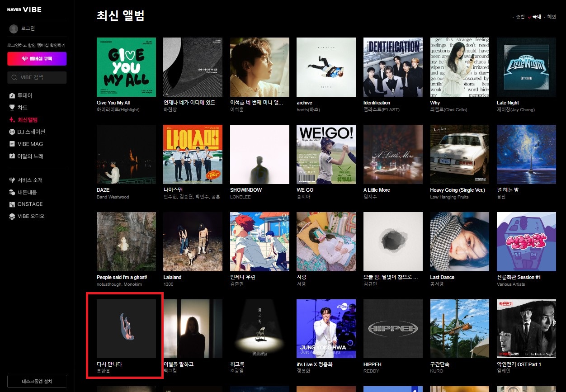Image resolution: width=566 pixels, height=392 pixels.
Task: Open the Heavy Going album cover
Action: (x=460, y=154)
